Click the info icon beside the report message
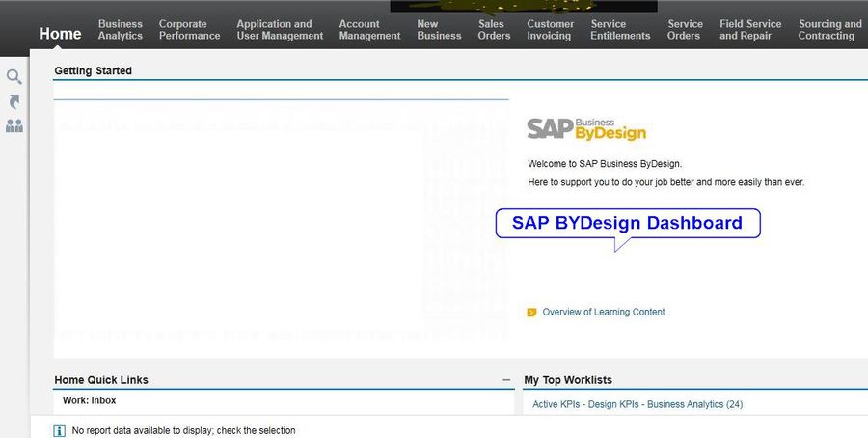The width and height of the screenshot is (868, 438). [x=59, y=431]
